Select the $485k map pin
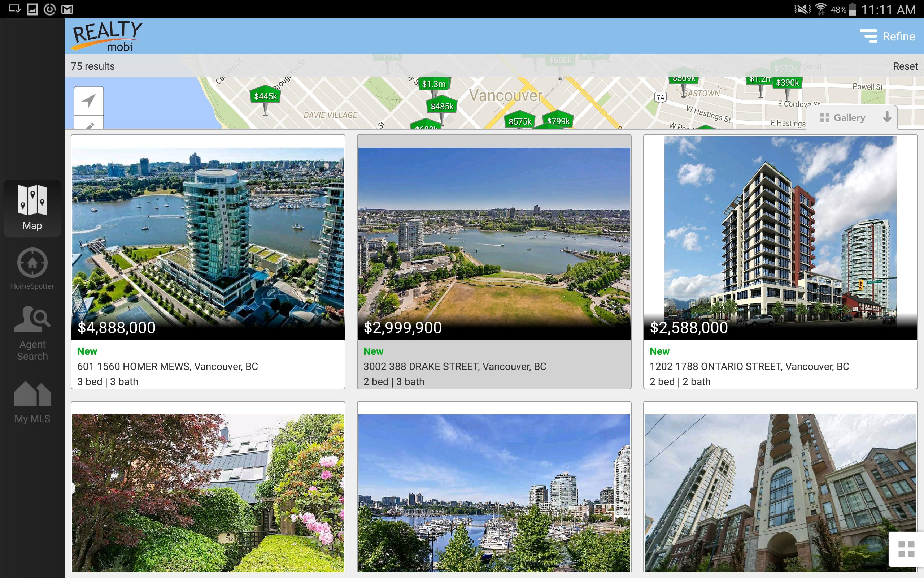Screen dimensions: 924x578 [x=442, y=107]
